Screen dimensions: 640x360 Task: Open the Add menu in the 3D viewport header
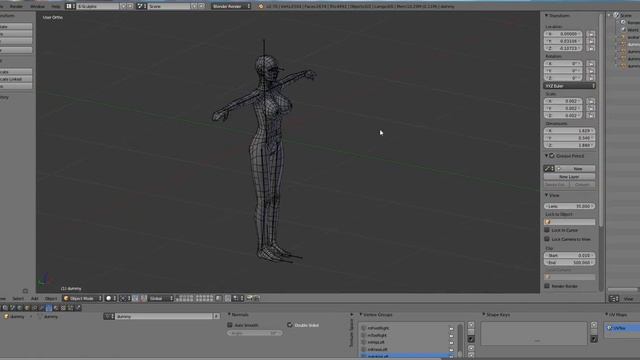tap(35, 298)
